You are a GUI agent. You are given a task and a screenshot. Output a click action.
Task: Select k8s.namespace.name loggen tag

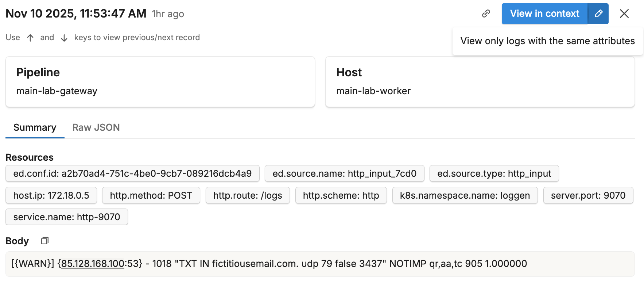tap(465, 195)
